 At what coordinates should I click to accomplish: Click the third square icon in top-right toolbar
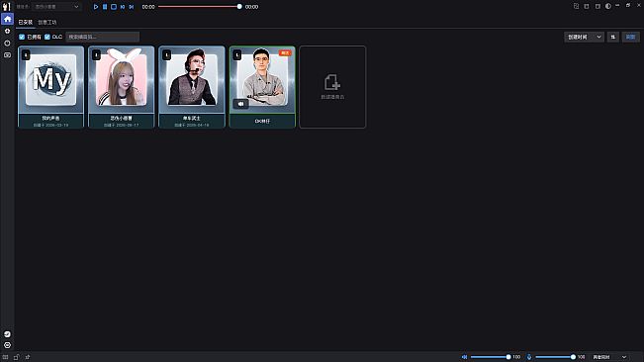tap(598, 6)
